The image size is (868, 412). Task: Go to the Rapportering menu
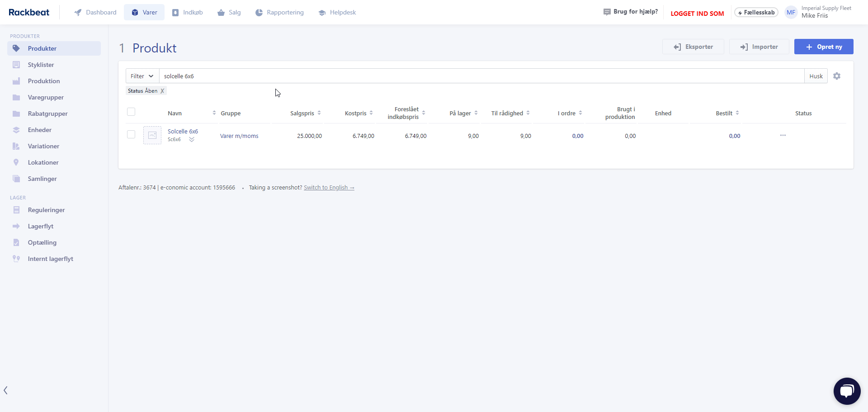(x=279, y=12)
